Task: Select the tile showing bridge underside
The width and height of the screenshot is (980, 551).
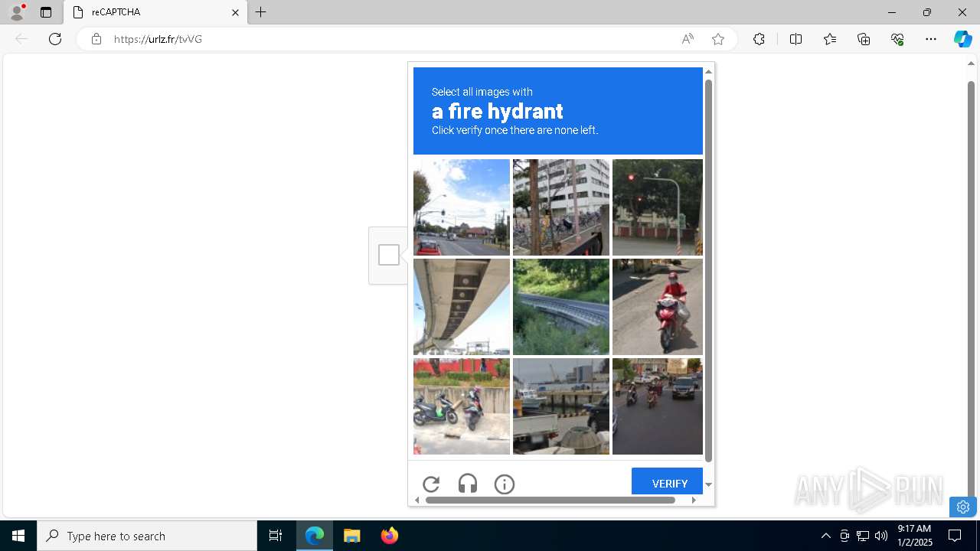Action: click(x=462, y=307)
